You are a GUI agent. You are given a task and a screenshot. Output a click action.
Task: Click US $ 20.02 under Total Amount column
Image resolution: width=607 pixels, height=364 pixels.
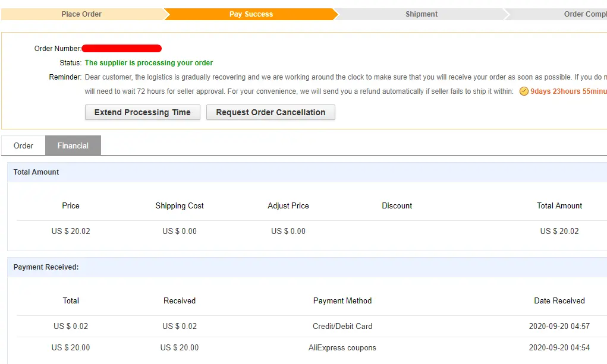tap(559, 232)
